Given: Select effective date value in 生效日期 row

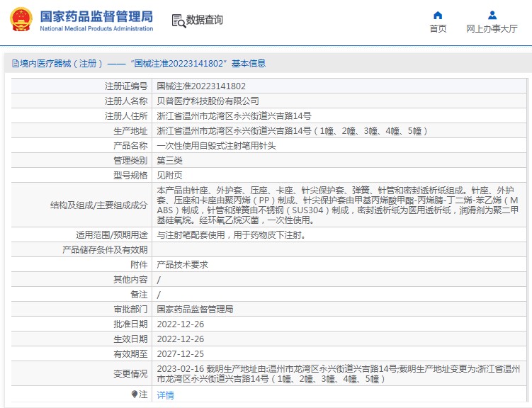Looking at the screenshot, I should [x=180, y=339].
